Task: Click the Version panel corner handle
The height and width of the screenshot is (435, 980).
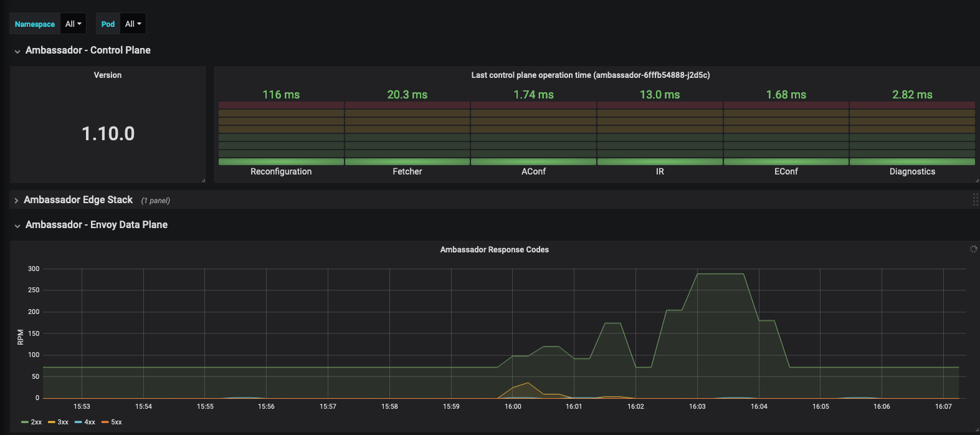Action: (x=203, y=180)
